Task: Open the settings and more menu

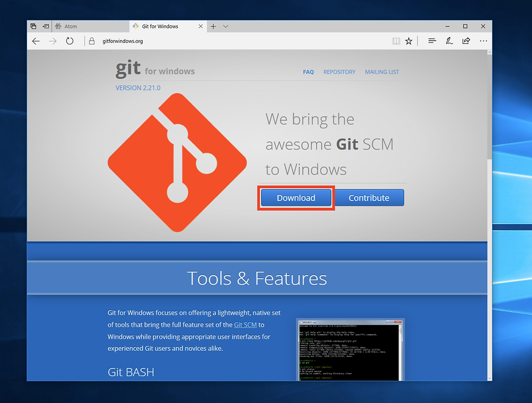Action: pyautogui.click(x=483, y=41)
